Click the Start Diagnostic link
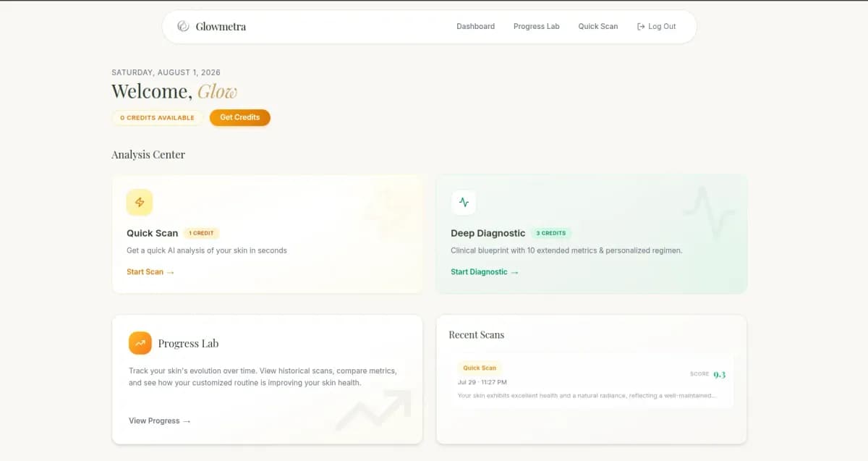The width and height of the screenshot is (868, 461). pyautogui.click(x=485, y=272)
